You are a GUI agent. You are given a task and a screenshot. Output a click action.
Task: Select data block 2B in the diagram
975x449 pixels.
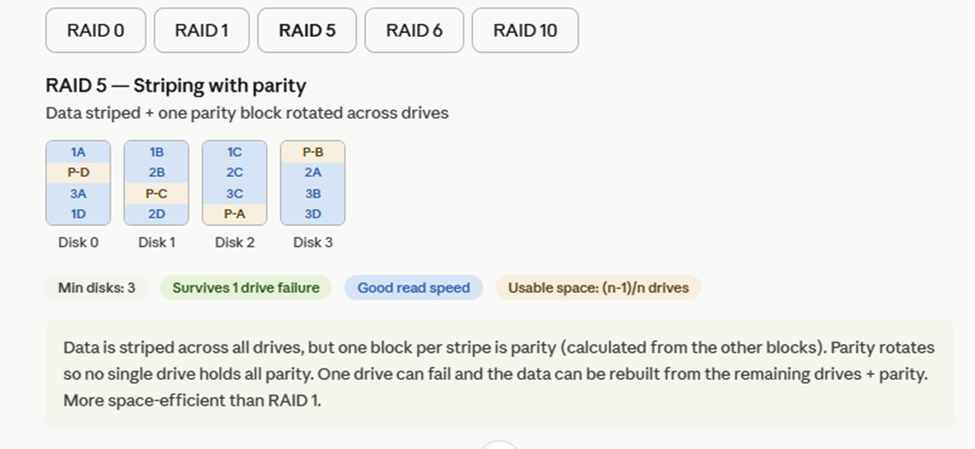[156, 172]
